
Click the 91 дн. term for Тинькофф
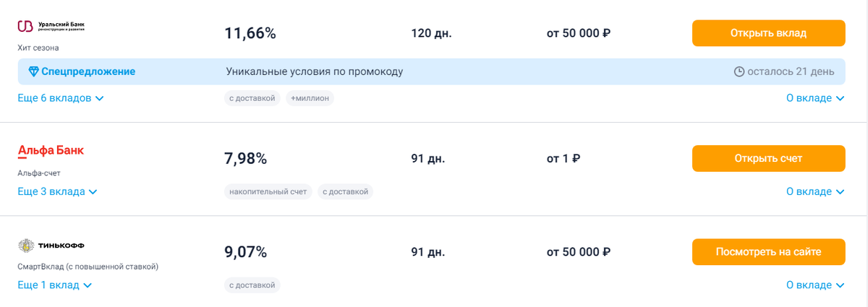pos(428,252)
